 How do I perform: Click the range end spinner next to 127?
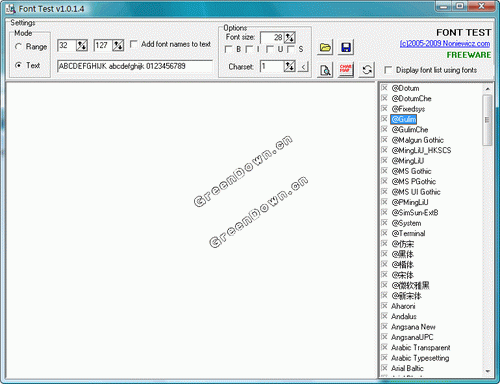coord(118,45)
